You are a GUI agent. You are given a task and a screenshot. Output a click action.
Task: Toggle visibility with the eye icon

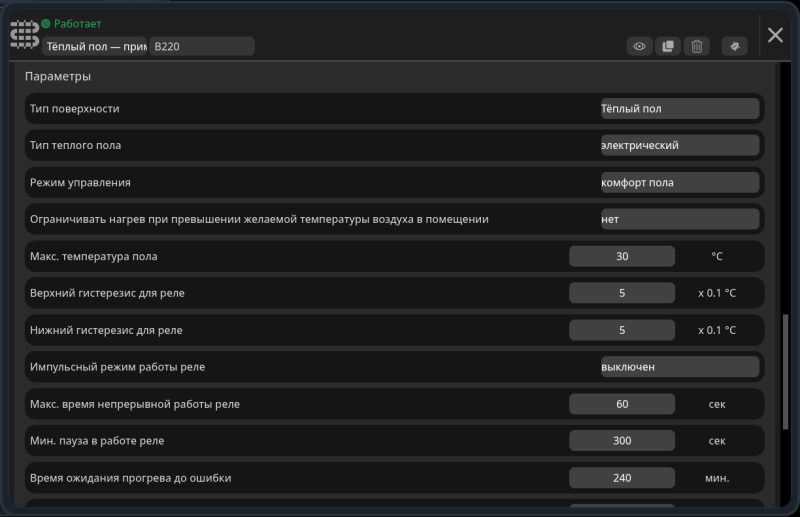click(x=639, y=46)
